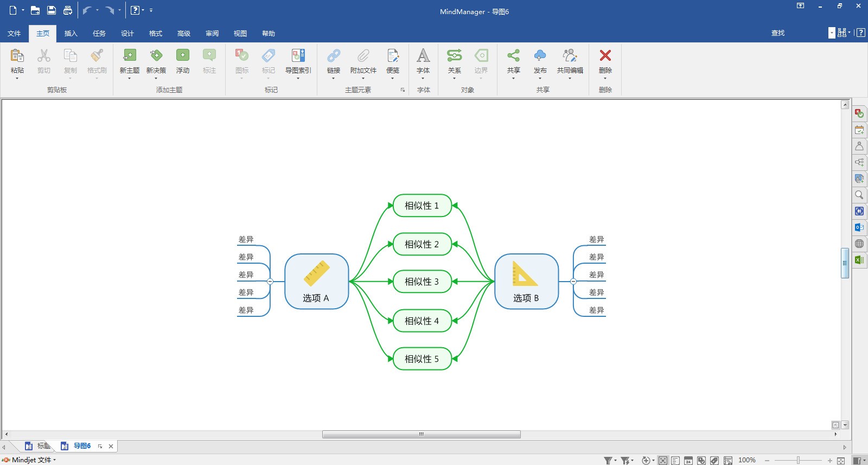Open the search magnifier sidebar panel

coord(859,195)
